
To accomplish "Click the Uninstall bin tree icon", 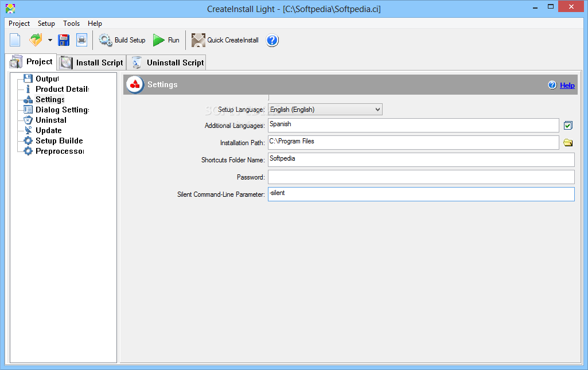I will pos(28,120).
